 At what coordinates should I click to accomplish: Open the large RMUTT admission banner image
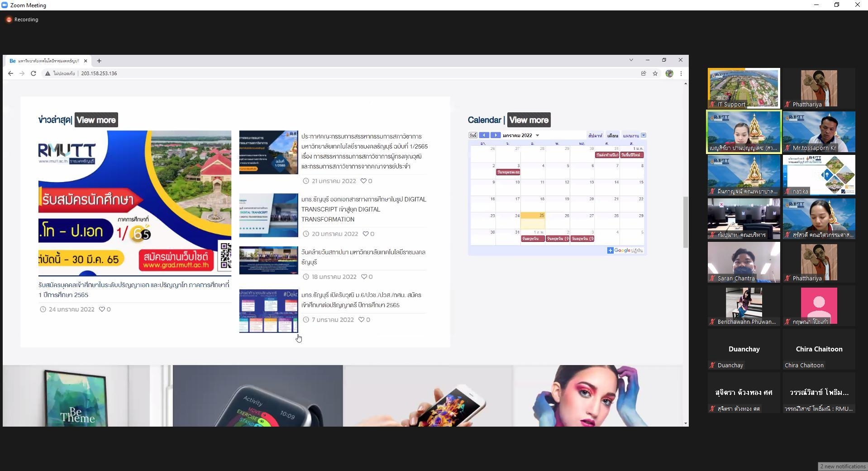click(x=135, y=203)
